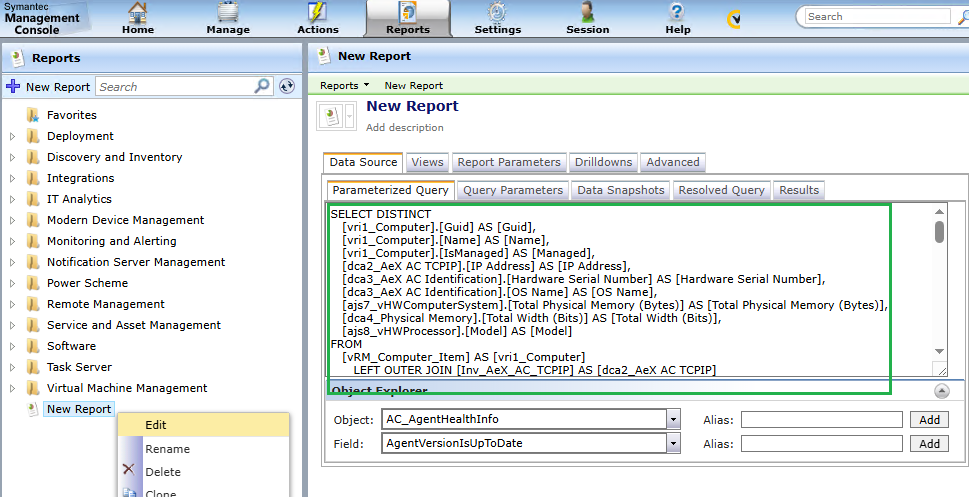Click the refresh icon next to Reports search
Screen dimensions: 969x497
[x=287, y=86]
